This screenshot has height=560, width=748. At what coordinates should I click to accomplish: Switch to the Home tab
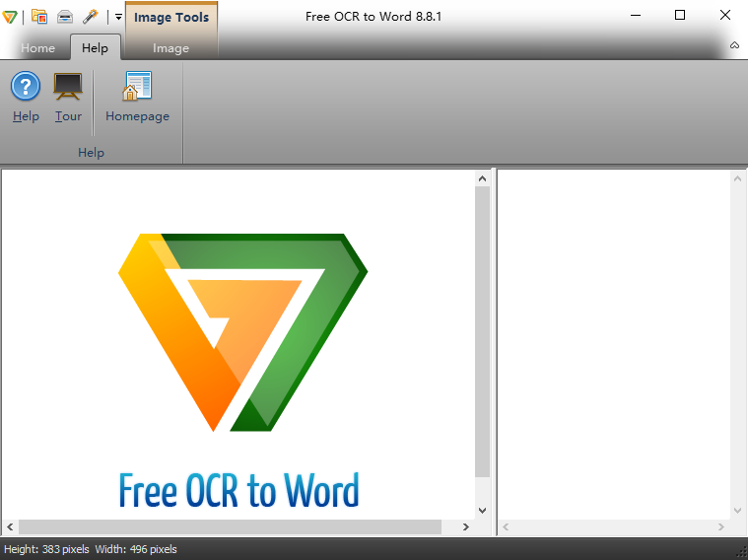[37, 48]
